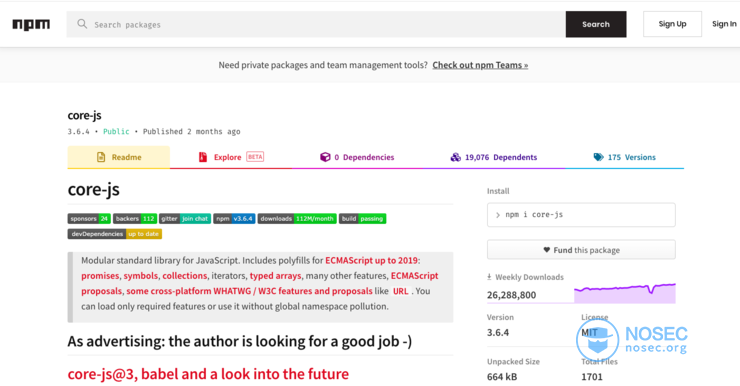This screenshot has height=386, width=740.
Task: Open the 19,076 Dependents tab
Action: click(494, 157)
